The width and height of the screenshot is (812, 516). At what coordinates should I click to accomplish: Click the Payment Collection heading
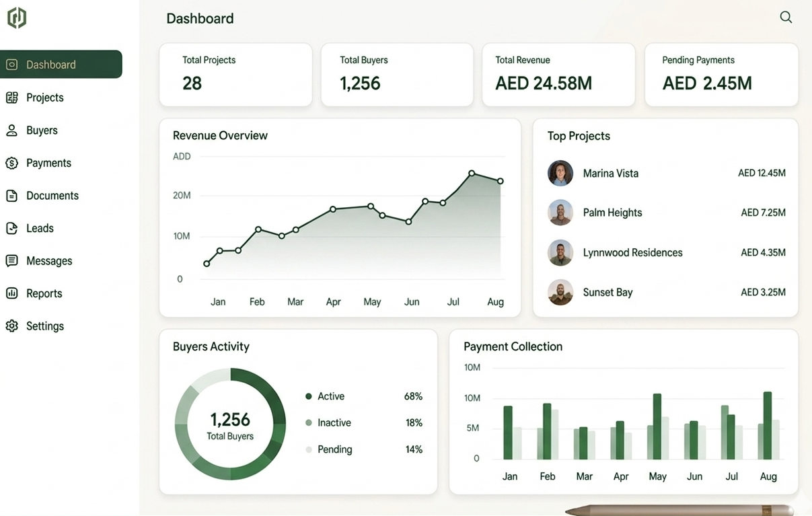tap(513, 346)
